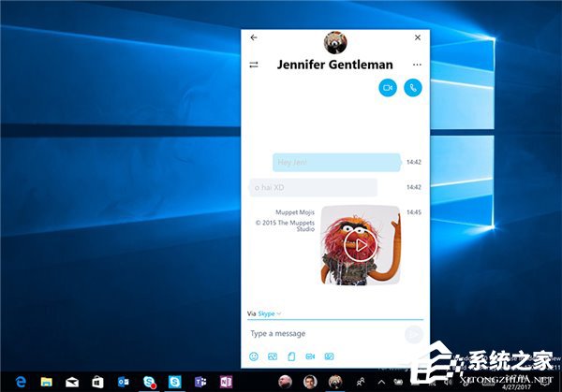Open Microsoft Teams from taskbar
The width and height of the screenshot is (562, 392).
[x=200, y=382]
